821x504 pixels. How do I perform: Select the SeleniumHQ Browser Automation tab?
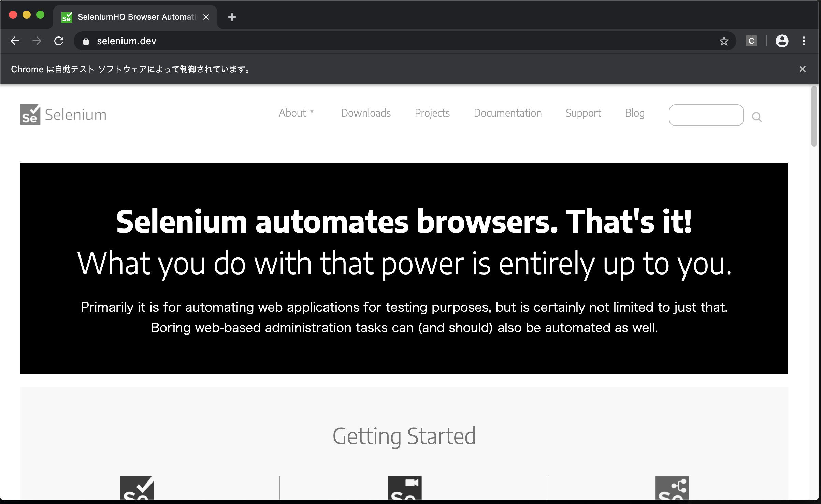pos(135,17)
